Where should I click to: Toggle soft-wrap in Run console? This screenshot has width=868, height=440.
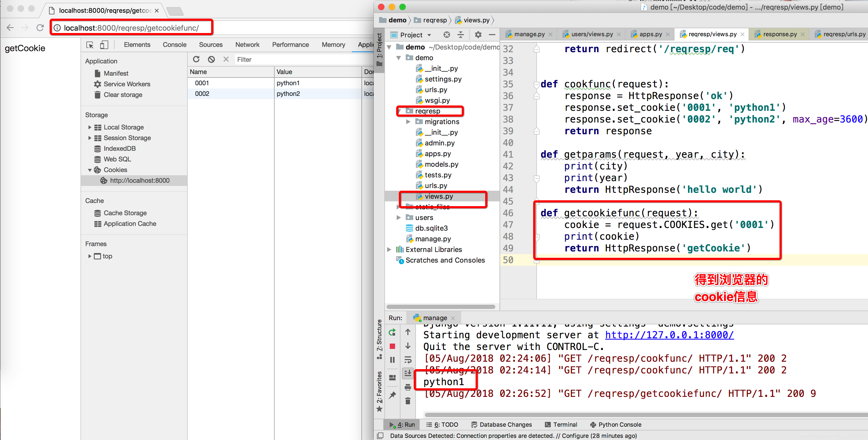coord(408,360)
